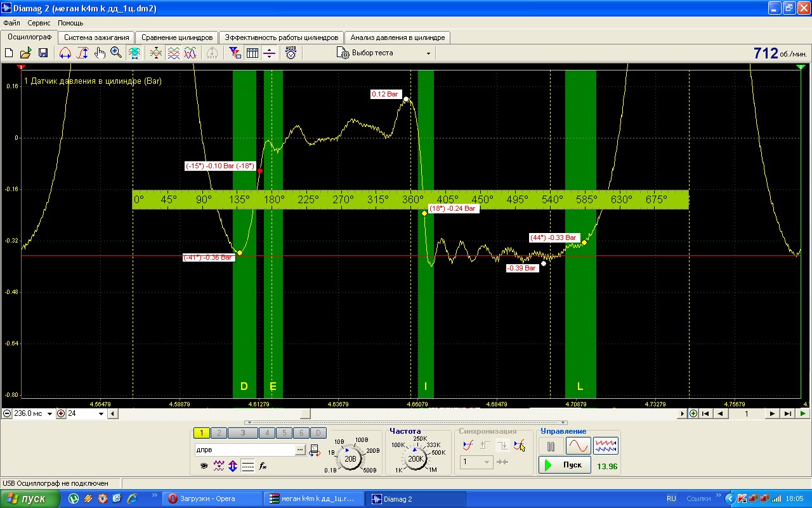The height and width of the screenshot is (508, 812).
Task: Switch to Система зажигания tab
Action: pos(96,37)
